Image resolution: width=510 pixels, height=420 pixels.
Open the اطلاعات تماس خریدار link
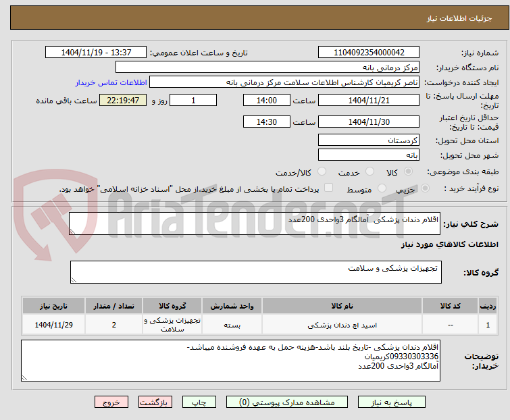111,82
